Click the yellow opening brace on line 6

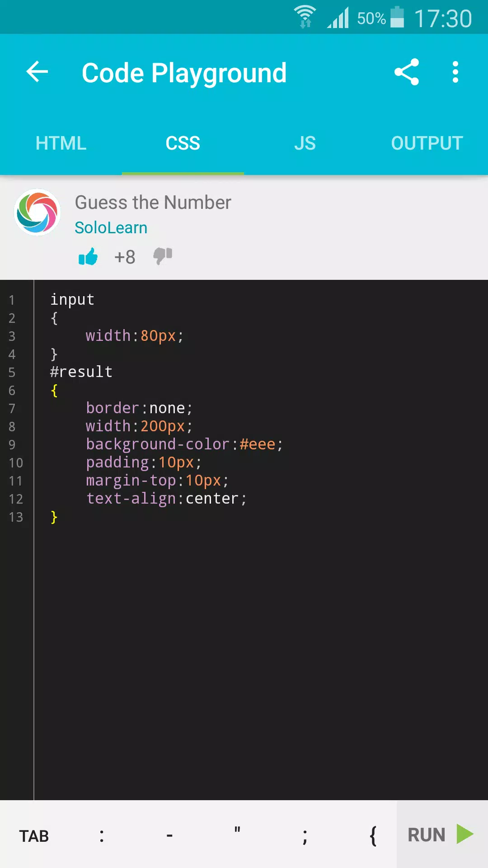tap(54, 390)
